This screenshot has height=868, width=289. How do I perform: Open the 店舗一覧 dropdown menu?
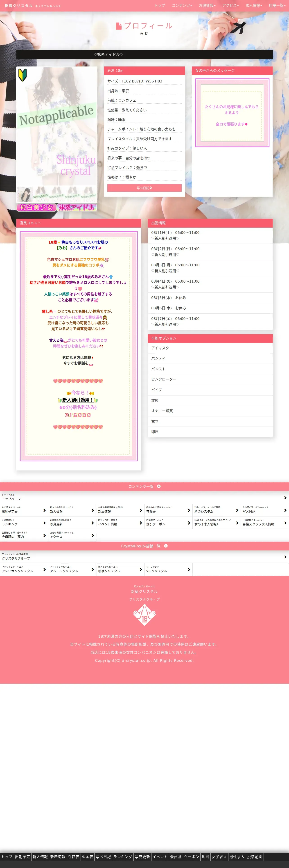click(x=277, y=5)
